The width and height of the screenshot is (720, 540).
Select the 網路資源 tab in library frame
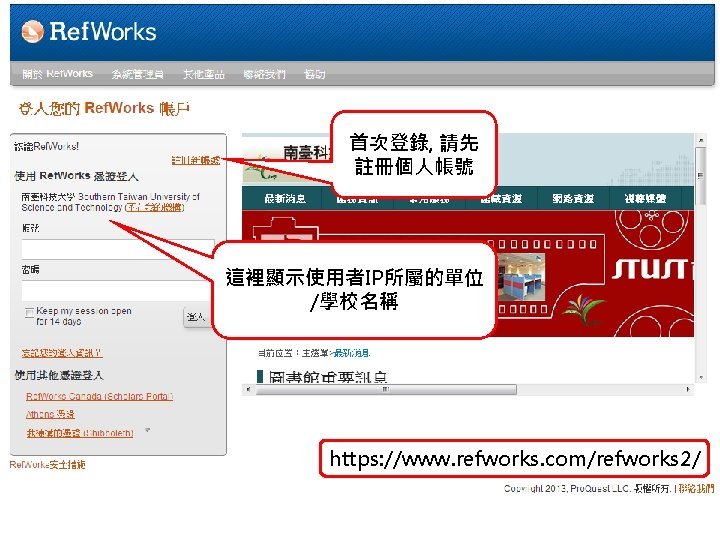[573, 198]
